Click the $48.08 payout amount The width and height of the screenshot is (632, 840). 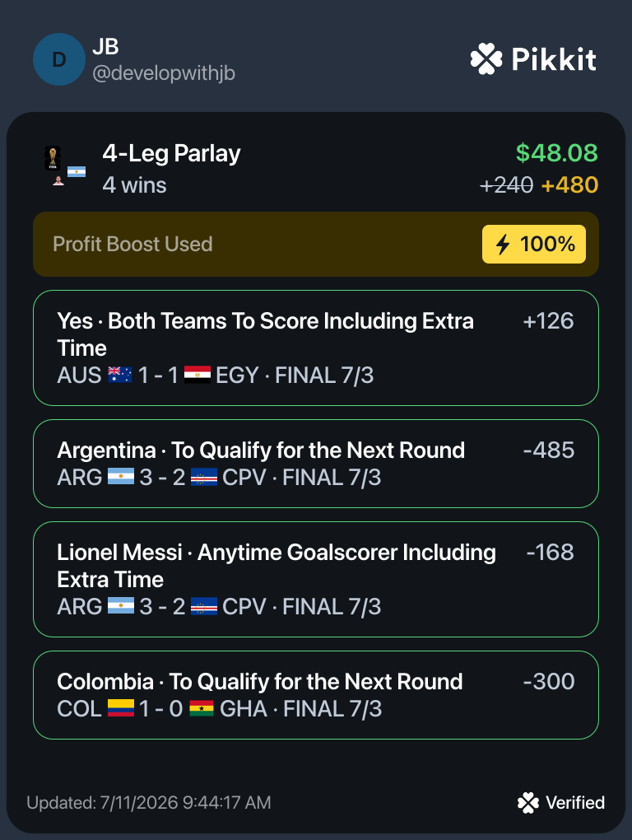tap(556, 153)
